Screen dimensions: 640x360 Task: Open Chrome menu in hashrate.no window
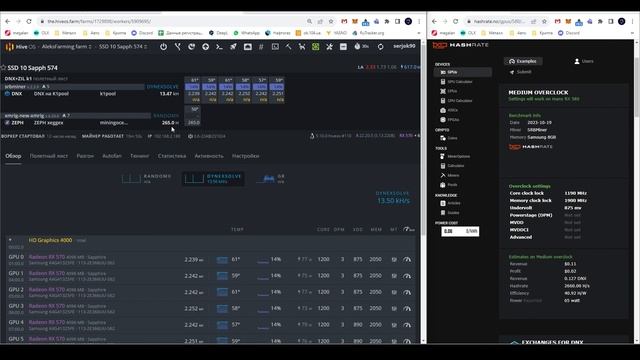point(633,21)
